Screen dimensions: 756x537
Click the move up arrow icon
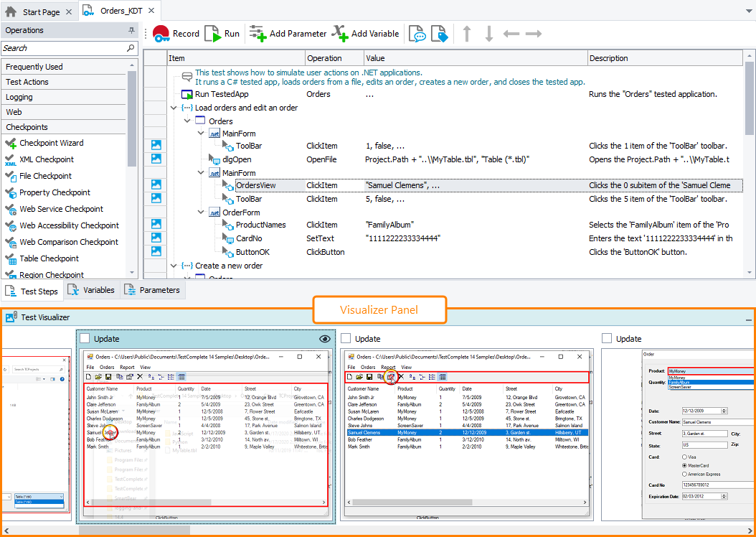pyautogui.click(x=466, y=34)
